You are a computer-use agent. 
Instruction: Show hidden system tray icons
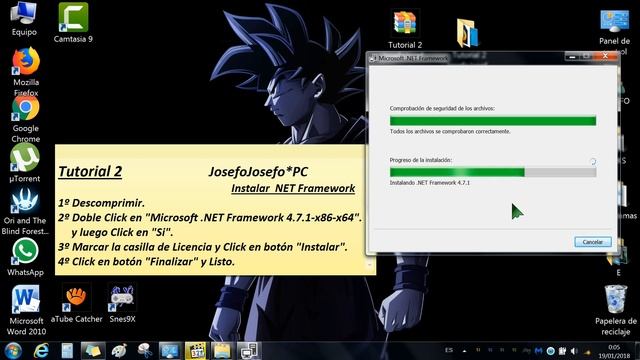pos(464,351)
